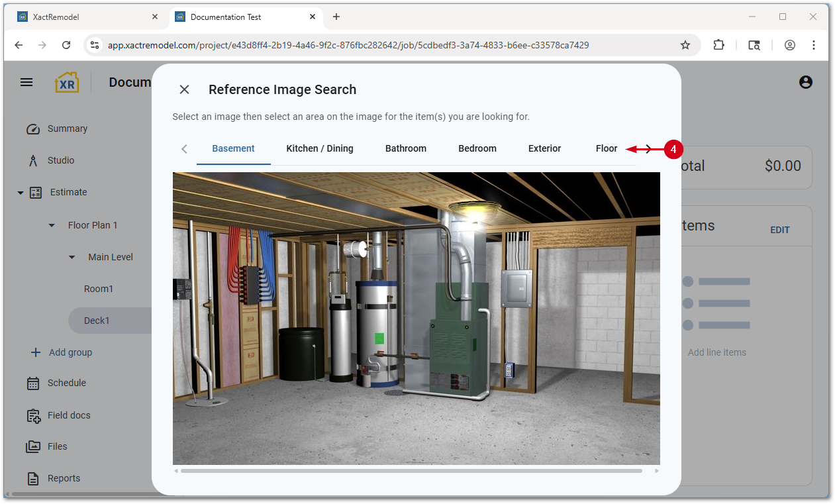
Task: Collapse the Main Level group
Action: coord(72,257)
